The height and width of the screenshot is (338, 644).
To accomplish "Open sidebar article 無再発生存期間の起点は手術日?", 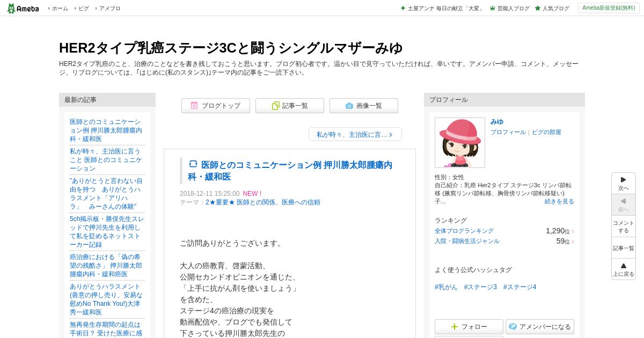I will [106, 328].
